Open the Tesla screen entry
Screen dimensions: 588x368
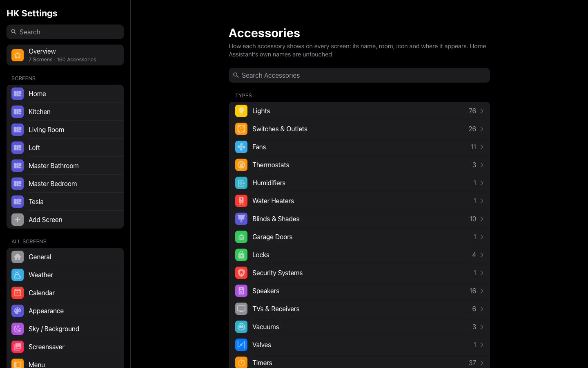point(65,202)
